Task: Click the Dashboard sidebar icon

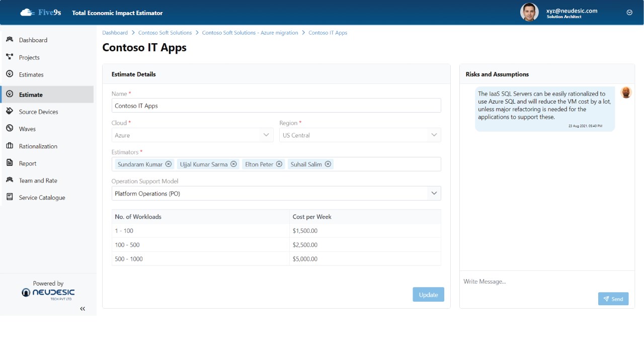Action: pos(10,40)
